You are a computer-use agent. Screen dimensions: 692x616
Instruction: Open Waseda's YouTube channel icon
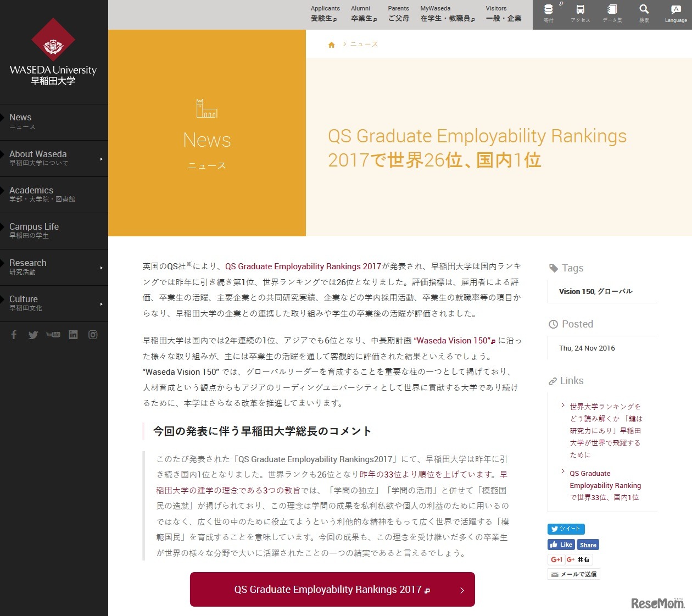(x=53, y=335)
